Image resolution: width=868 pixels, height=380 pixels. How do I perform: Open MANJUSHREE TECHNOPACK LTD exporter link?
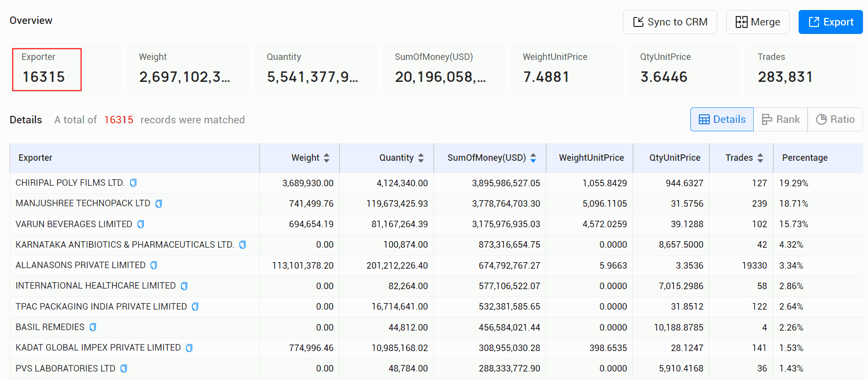pyautogui.click(x=83, y=203)
